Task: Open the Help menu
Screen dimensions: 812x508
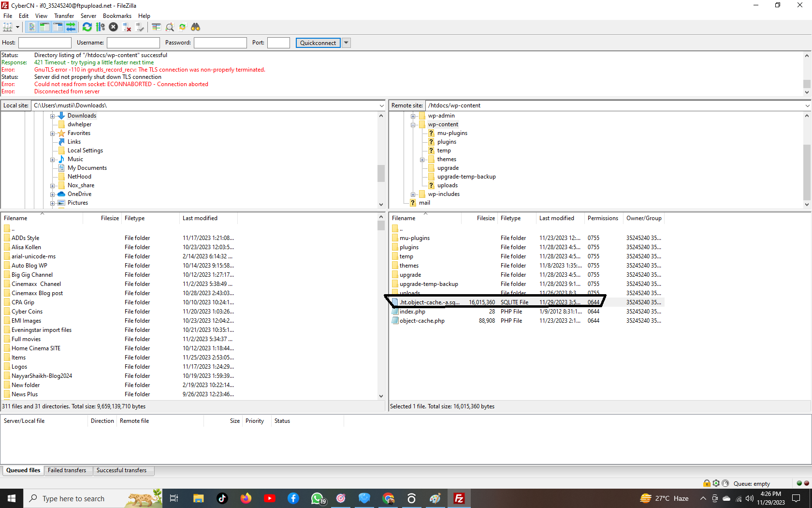Action: click(x=144, y=16)
